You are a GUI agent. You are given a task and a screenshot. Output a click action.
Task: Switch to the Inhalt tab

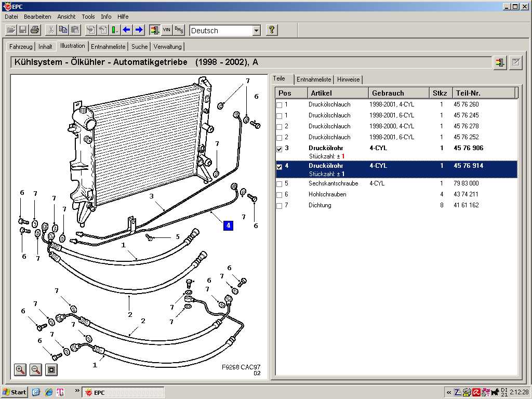pos(45,47)
